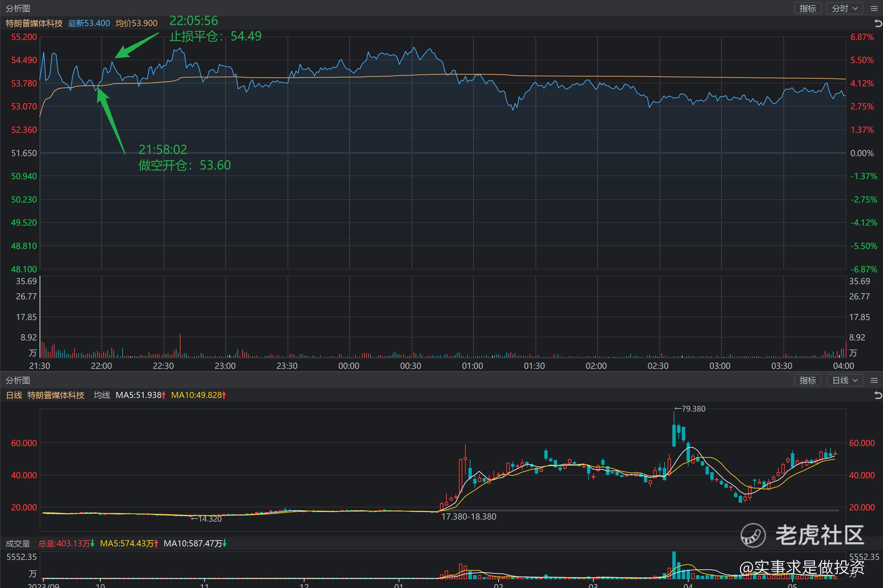883x588 pixels.
Task: Click the 老虎社区 tiger logo watermark
Action: point(753,535)
